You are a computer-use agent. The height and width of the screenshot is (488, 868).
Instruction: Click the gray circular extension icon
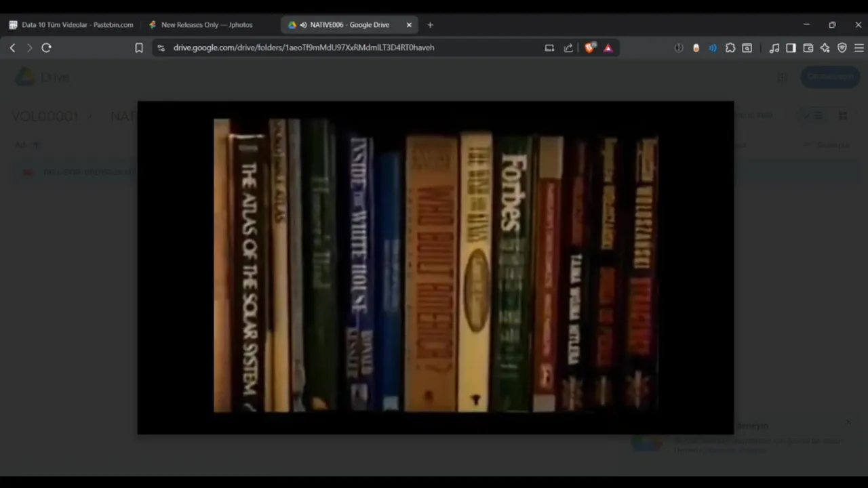[679, 47]
